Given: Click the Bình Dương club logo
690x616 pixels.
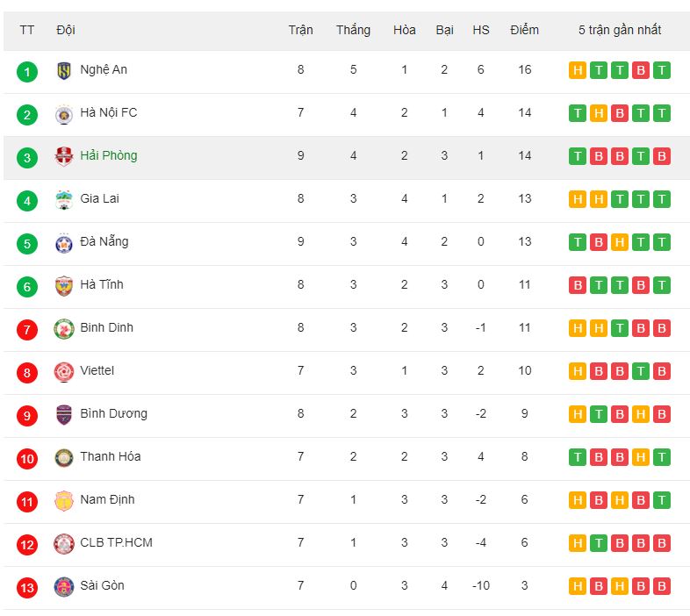Looking at the screenshot, I should (64, 415).
